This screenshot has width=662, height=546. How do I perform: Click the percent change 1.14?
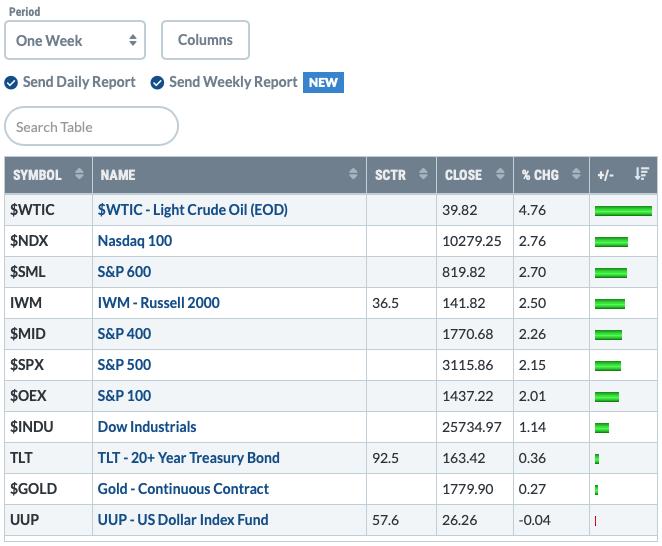pos(532,427)
